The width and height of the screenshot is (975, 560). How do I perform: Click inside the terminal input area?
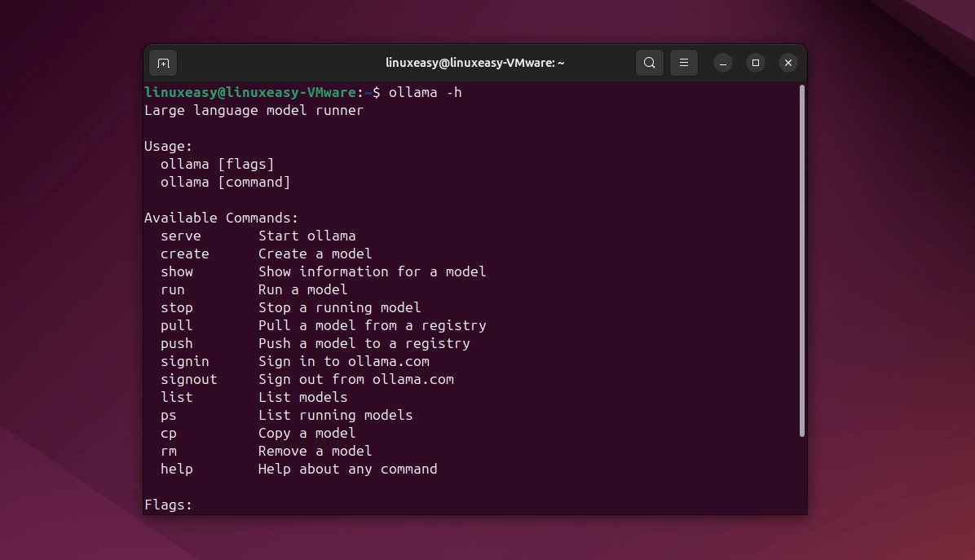coord(473,326)
